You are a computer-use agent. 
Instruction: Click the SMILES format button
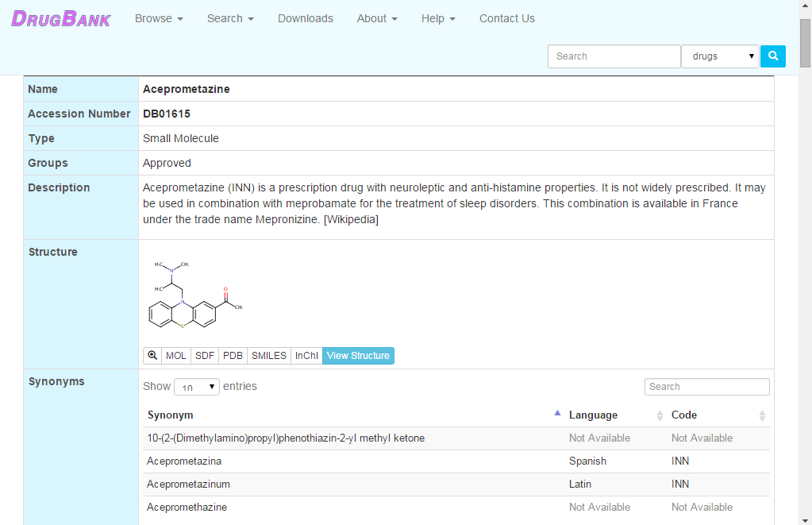(x=268, y=355)
